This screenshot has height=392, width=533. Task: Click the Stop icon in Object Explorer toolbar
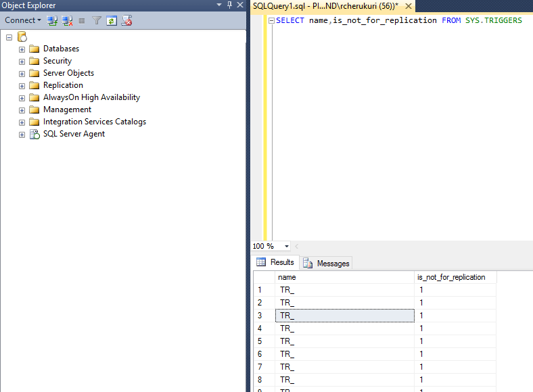pos(82,21)
